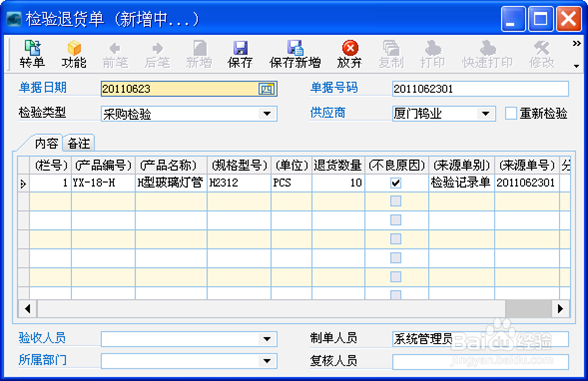The height and width of the screenshot is (381, 588).
Task: Open the 所属部门 dropdown
Action: pos(267,361)
